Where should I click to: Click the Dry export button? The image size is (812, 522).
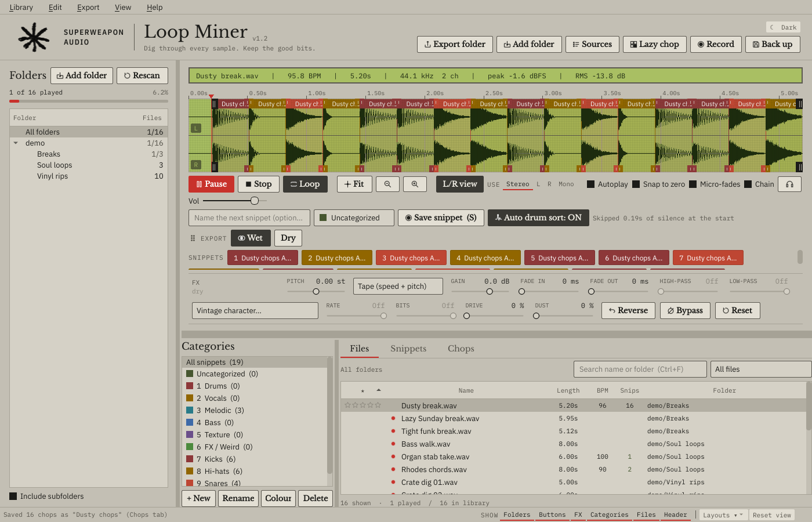click(x=288, y=238)
